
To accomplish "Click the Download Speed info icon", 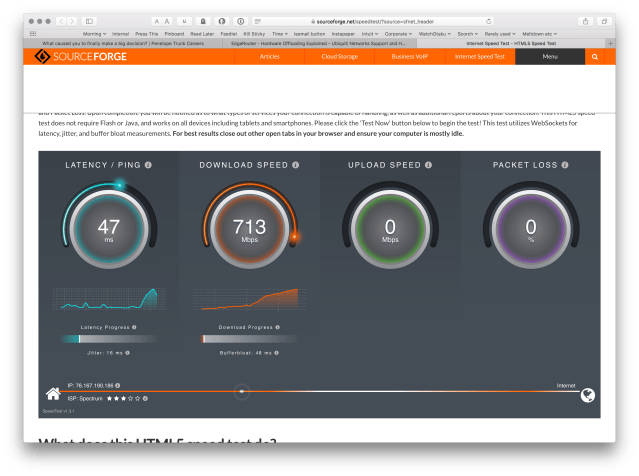I will click(x=296, y=164).
